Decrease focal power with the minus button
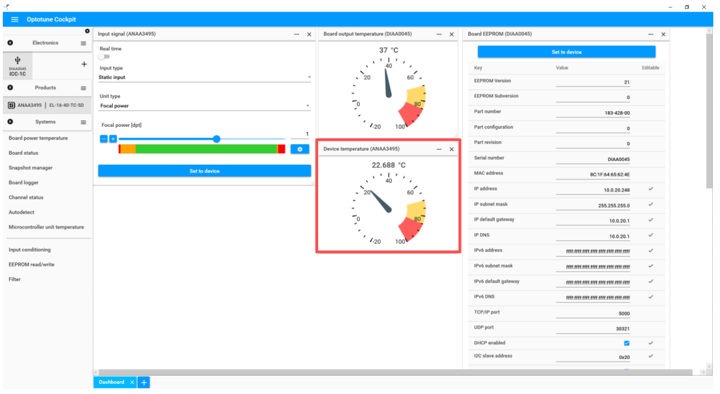Image resolution: width=720 pixels, height=394 pixels. (x=104, y=139)
